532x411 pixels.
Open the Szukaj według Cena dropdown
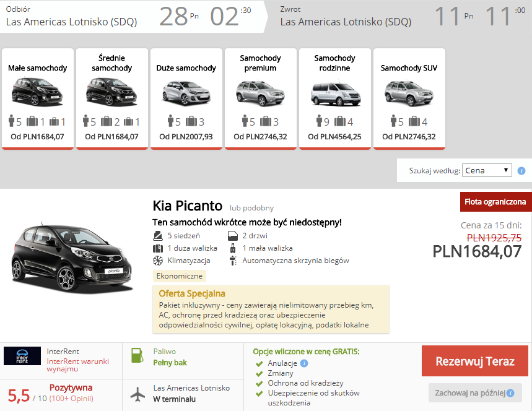[x=487, y=170]
